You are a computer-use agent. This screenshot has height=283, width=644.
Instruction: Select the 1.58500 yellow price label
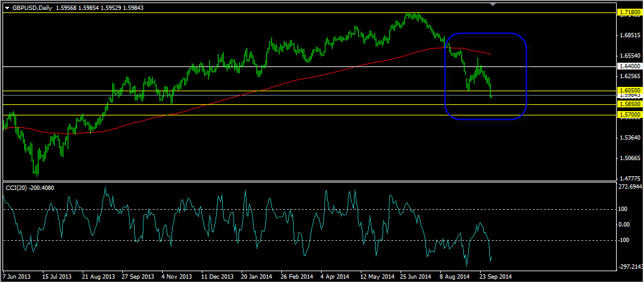point(630,104)
